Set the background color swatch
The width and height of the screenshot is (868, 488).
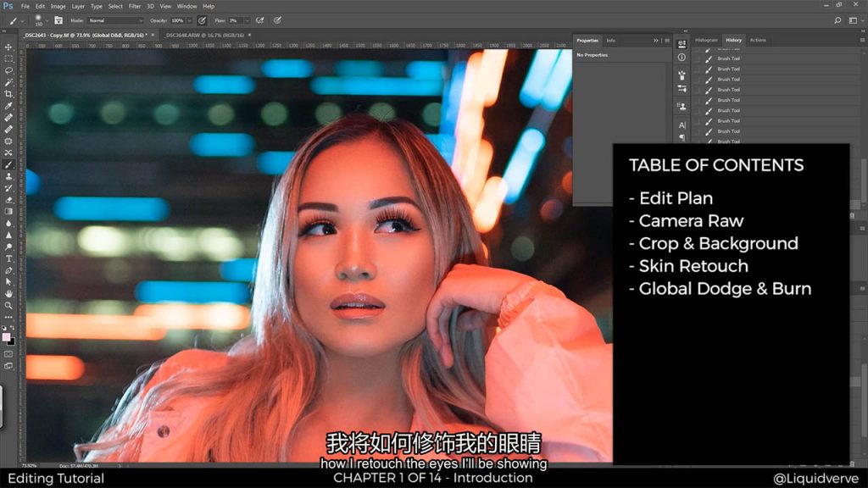coord(11,341)
